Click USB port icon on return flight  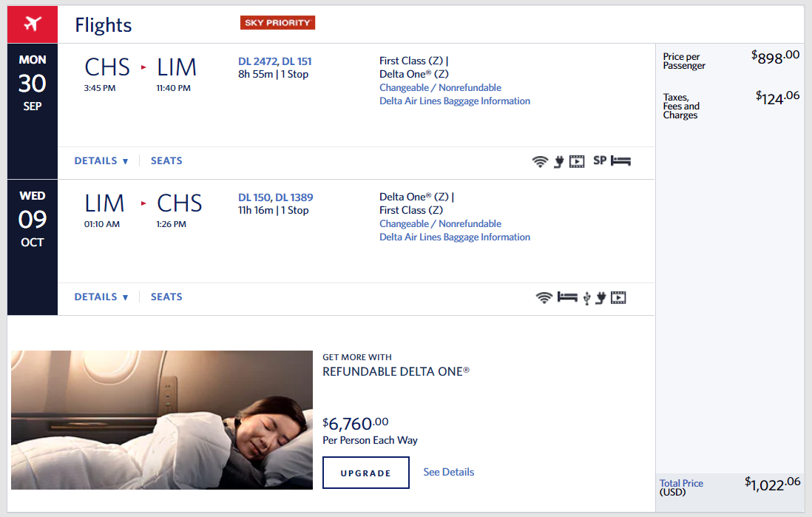[586, 298]
